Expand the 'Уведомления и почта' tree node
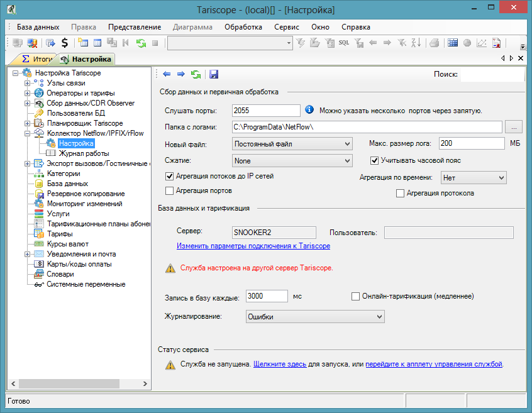532x413 pixels. coord(27,254)
